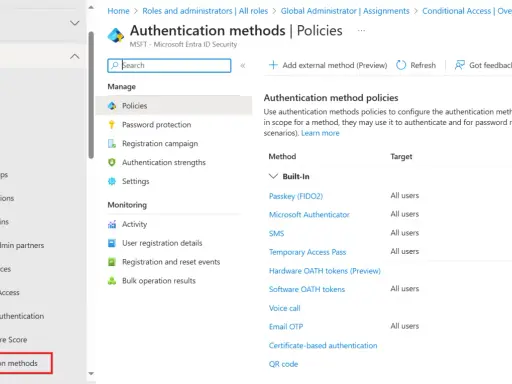This screenshot has height=384, width=512.
Task: Focus the Search input field
Action: [169, 65]
